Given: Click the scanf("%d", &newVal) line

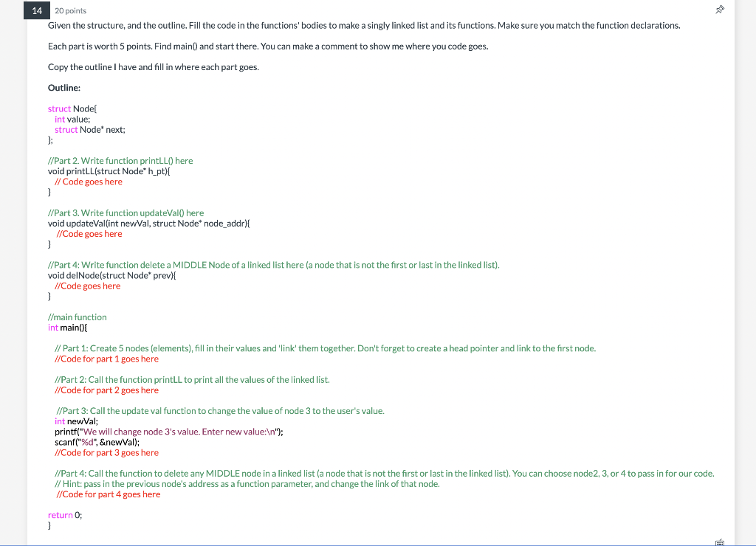Looking at the screenshot, I should click(x=97, y=443).
